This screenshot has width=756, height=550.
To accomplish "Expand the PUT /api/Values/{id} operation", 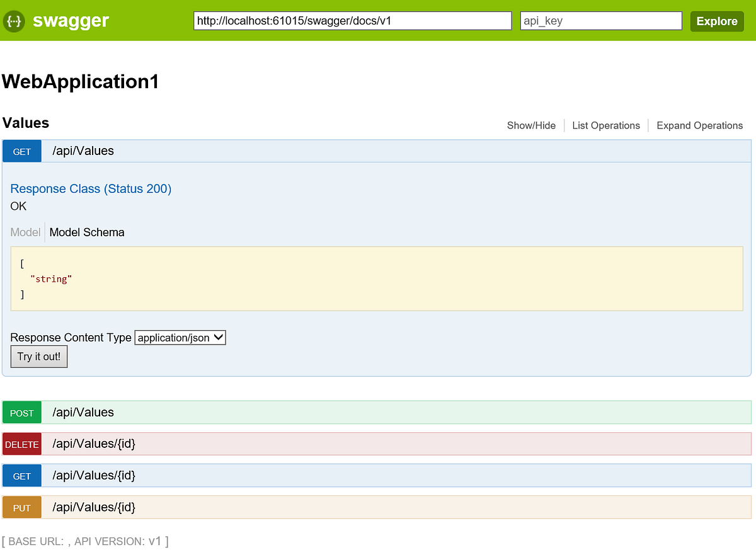I will pos(93,507).
